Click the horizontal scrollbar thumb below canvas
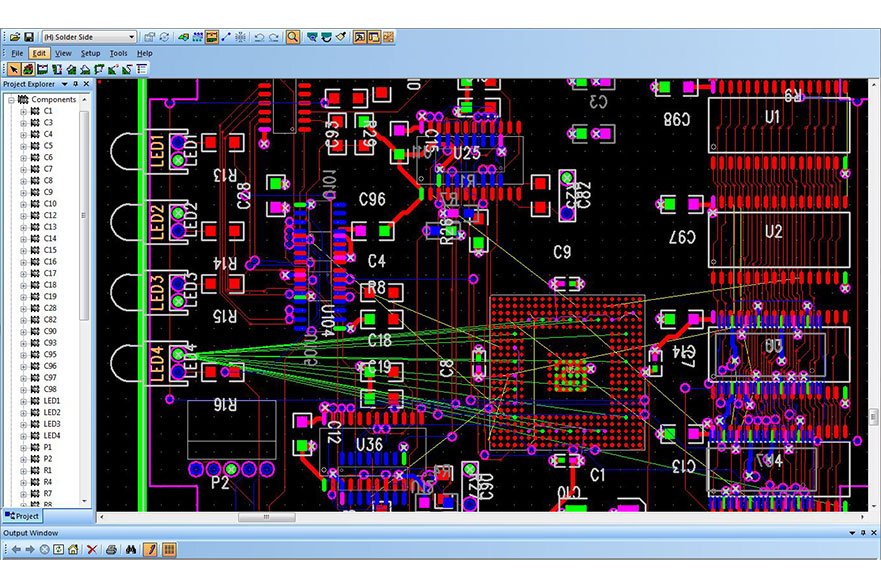 (266, 517)
